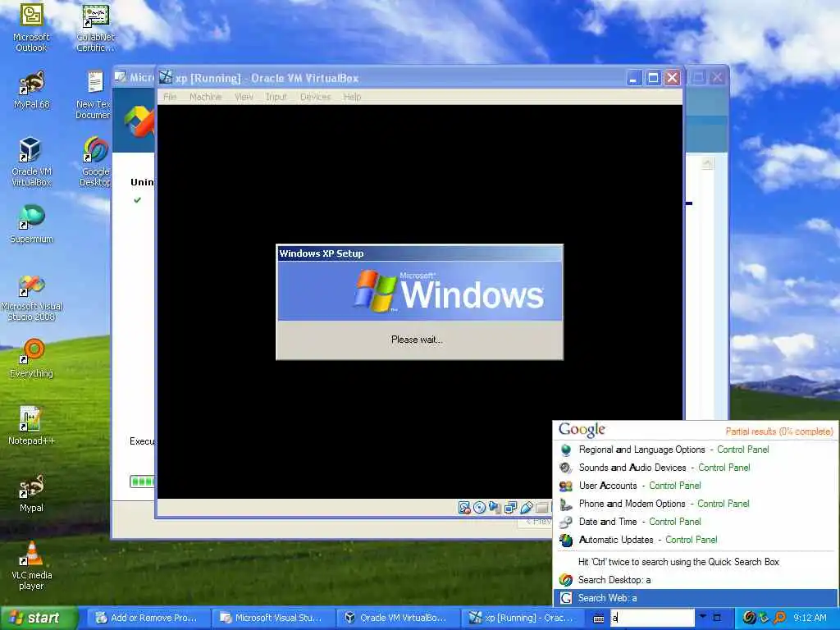Viewport: 840px width, 630px height.
Task: Switch to Add or Remove Programs taskbar item
Action: click(148, 618)
